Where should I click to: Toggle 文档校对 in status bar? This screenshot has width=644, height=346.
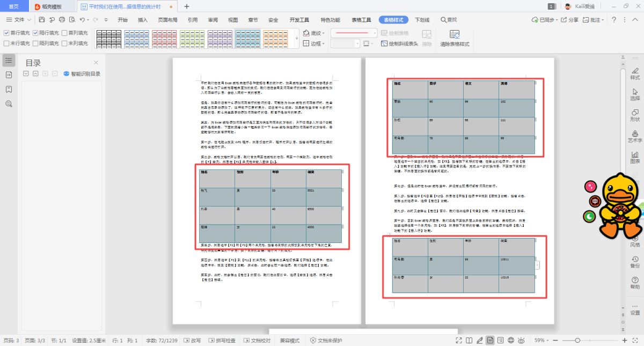(x=257, y=341)
